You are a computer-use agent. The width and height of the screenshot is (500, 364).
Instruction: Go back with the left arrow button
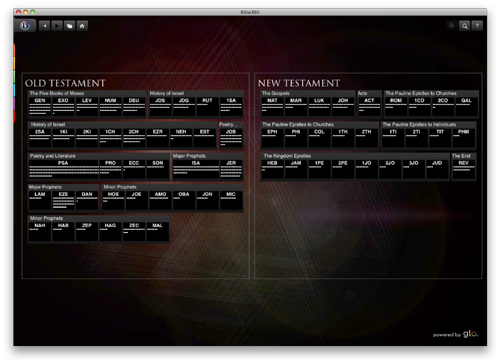44,26
